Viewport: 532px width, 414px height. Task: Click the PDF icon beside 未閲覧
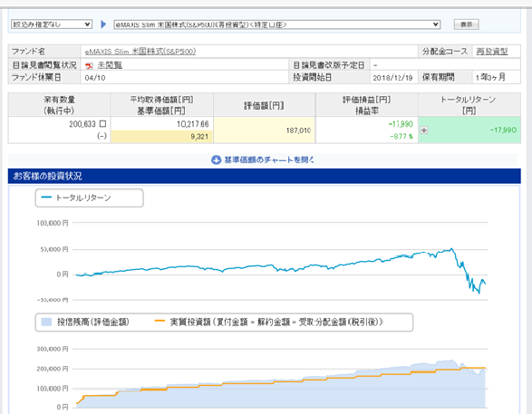pyautogui.click(x=89, y=65)
